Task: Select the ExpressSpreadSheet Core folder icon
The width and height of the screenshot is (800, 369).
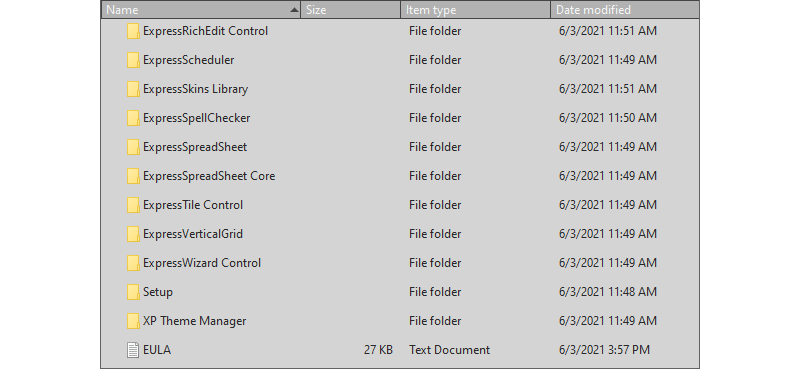Action: click(133, 176)
